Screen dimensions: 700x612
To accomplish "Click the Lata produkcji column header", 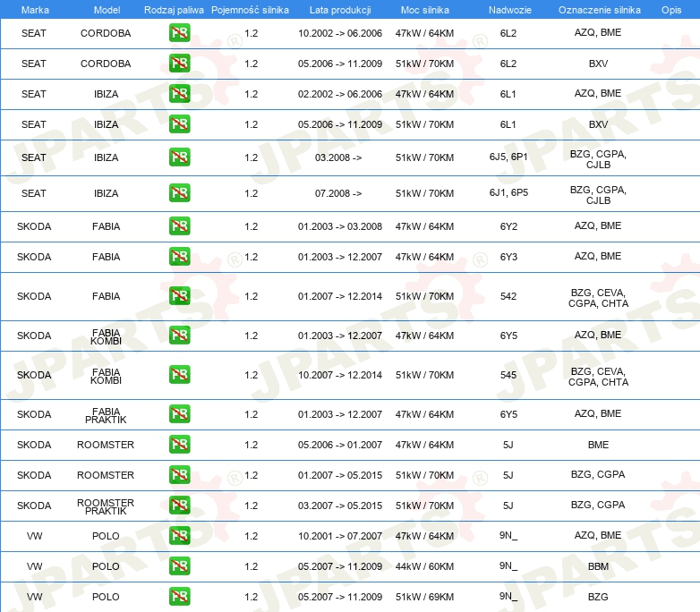I will click(340, 10).
